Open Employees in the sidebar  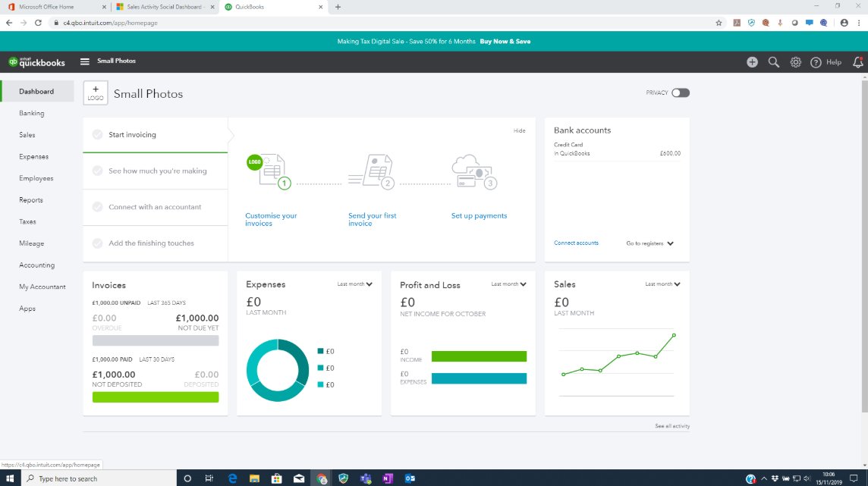pyautogui.click(x=36, y=178)
